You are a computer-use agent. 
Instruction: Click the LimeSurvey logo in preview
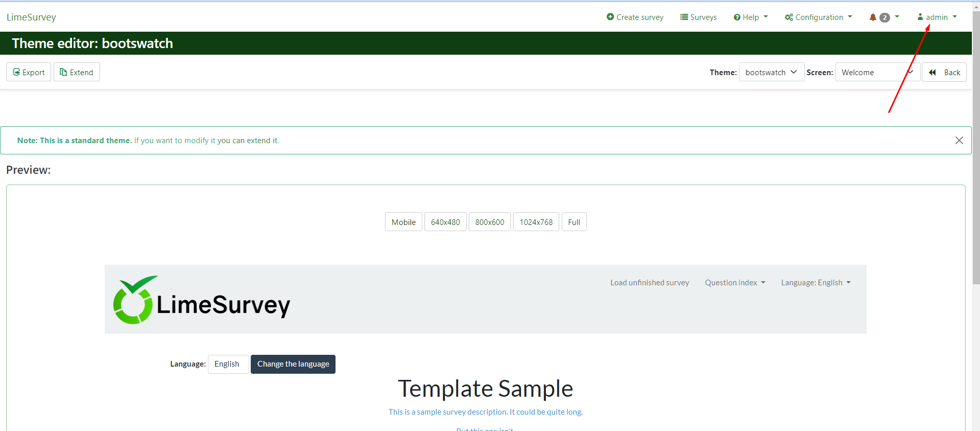[202, 300]
